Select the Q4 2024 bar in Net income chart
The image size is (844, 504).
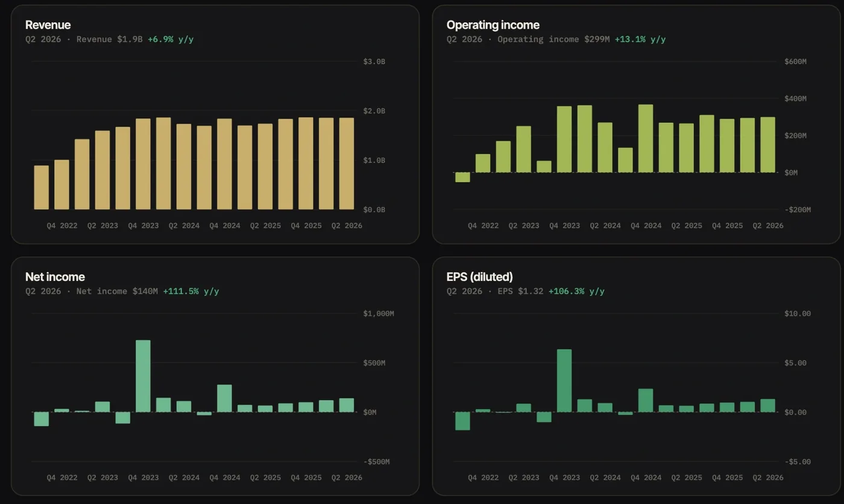pyautogui.click(x=224, y=398)
